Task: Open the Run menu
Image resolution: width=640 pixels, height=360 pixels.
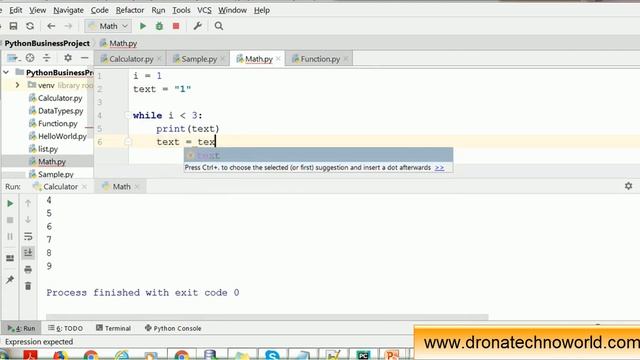Action: [158, 10]
